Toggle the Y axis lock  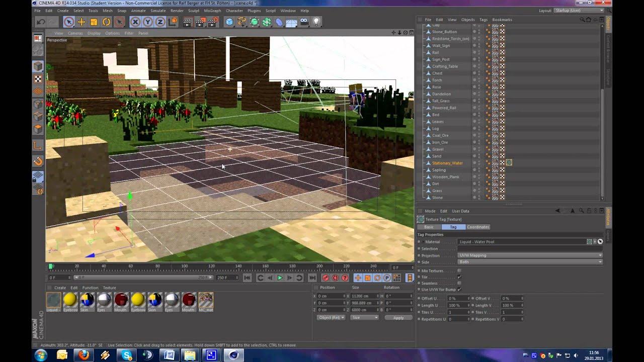click(148, 22)
